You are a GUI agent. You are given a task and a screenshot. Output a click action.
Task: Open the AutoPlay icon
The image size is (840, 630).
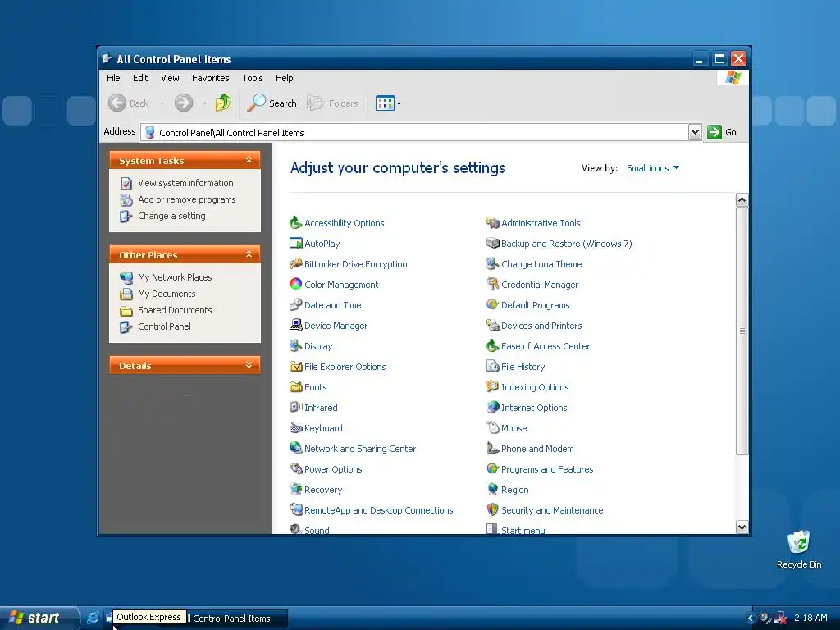(x=295, y=243)
